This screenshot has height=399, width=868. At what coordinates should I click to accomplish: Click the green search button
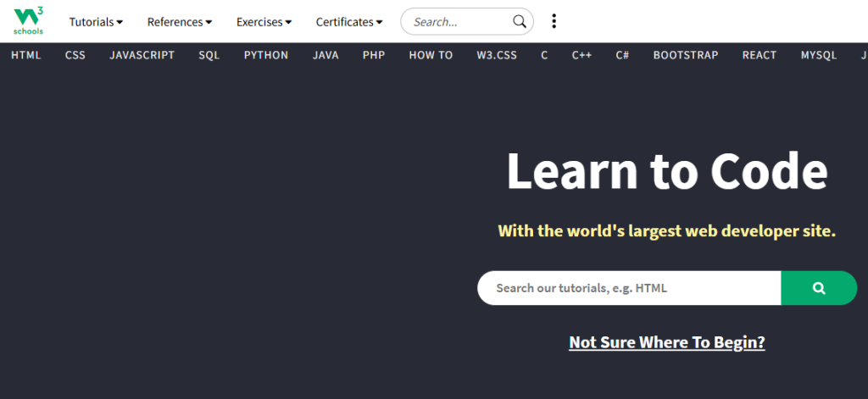[x=819, y=288]
